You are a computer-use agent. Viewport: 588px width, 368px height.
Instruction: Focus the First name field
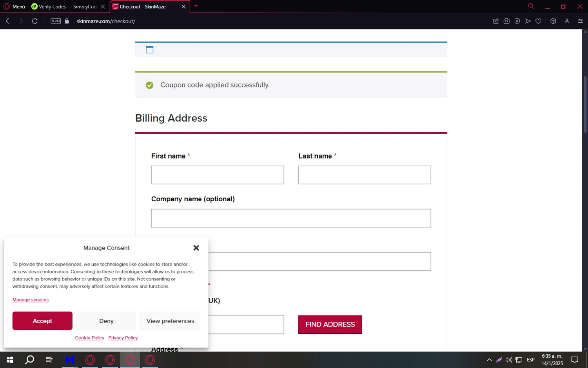click(x=218, y=175)
